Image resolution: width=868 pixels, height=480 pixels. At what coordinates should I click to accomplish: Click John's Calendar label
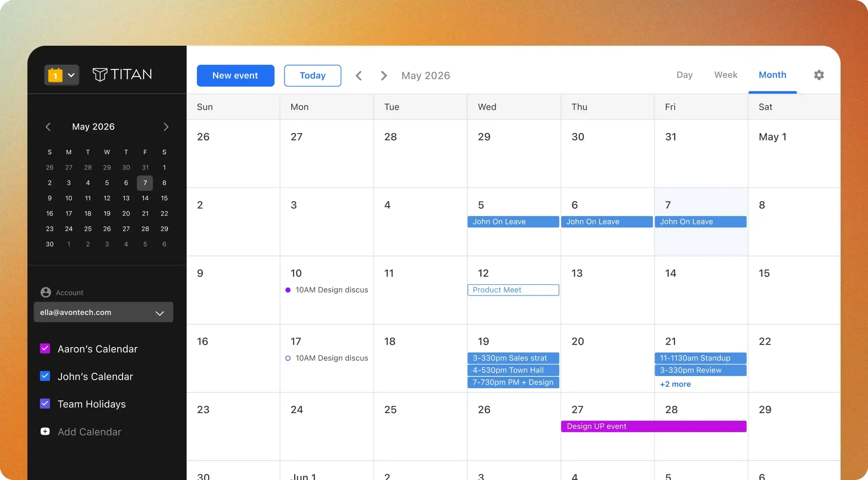pyautogui.click(x=95, y=376)
